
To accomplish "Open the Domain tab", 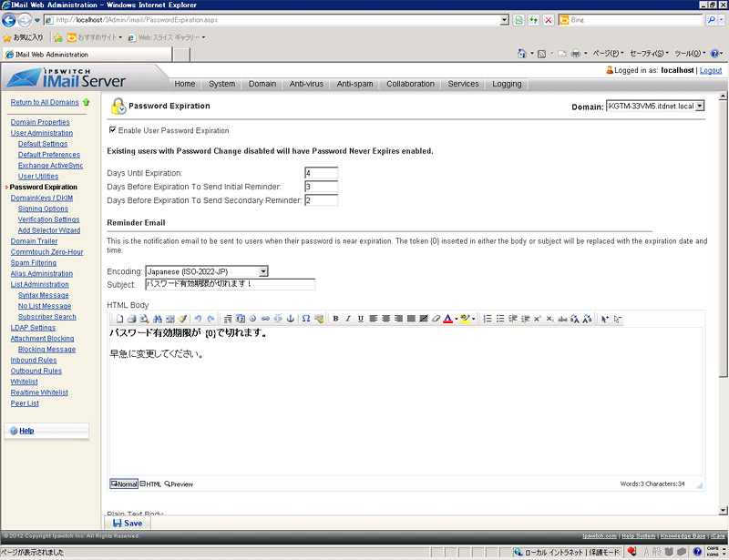I will click(262, 84).
